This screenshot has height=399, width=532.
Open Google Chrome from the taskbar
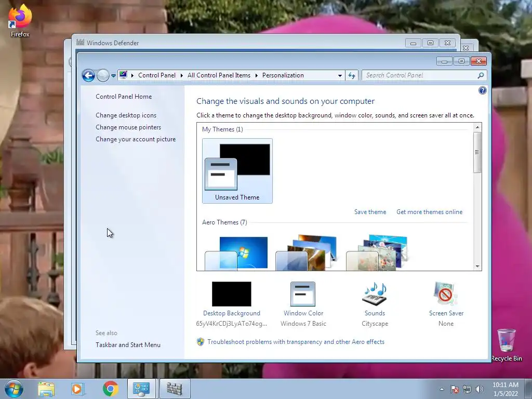(x=111, y=389)
